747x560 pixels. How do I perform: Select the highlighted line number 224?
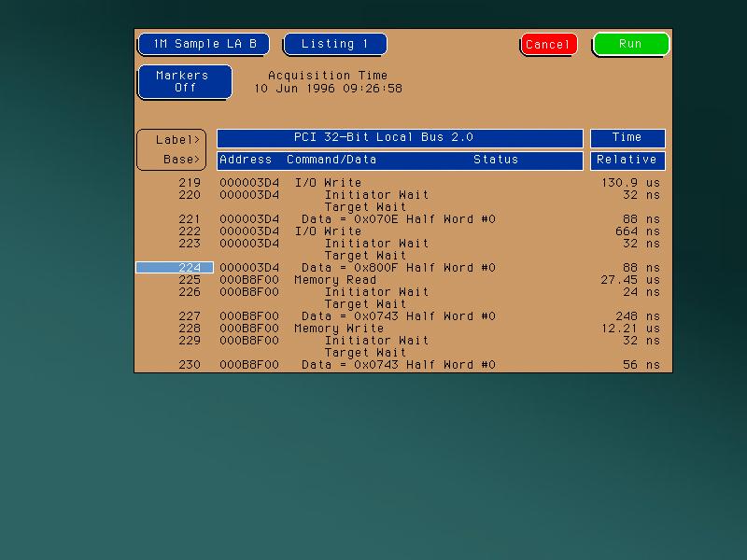pos(175,268)
